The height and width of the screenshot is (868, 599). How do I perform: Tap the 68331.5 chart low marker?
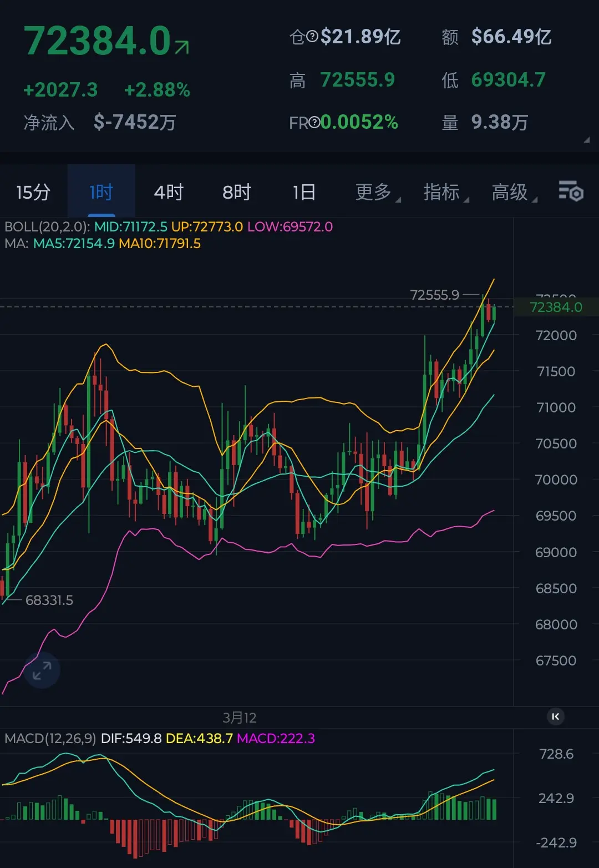tap(49, 600)
